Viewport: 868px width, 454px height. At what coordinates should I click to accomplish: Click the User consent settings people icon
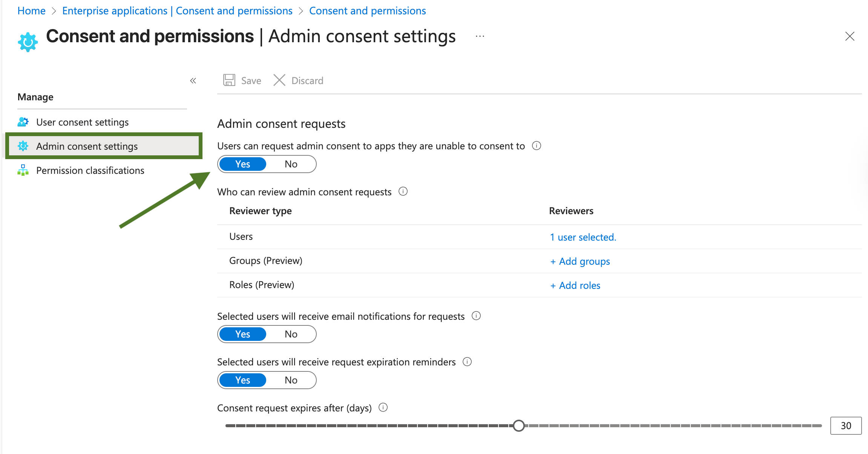tap(23, 122)
